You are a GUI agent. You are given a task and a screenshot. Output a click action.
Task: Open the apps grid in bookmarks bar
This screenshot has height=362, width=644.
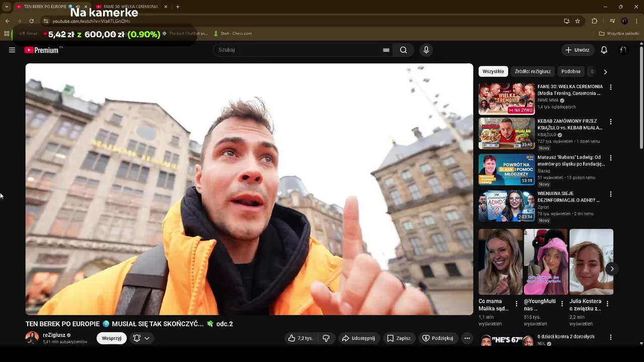7,34
